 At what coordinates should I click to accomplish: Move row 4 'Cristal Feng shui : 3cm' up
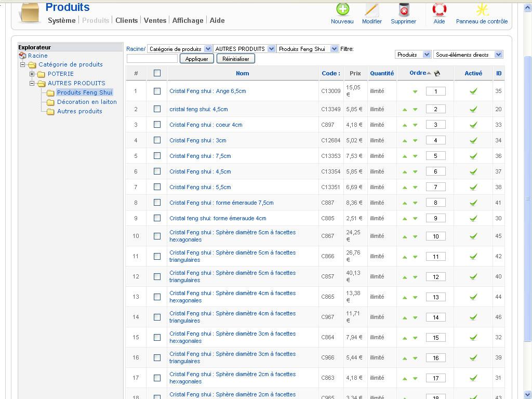405,141
